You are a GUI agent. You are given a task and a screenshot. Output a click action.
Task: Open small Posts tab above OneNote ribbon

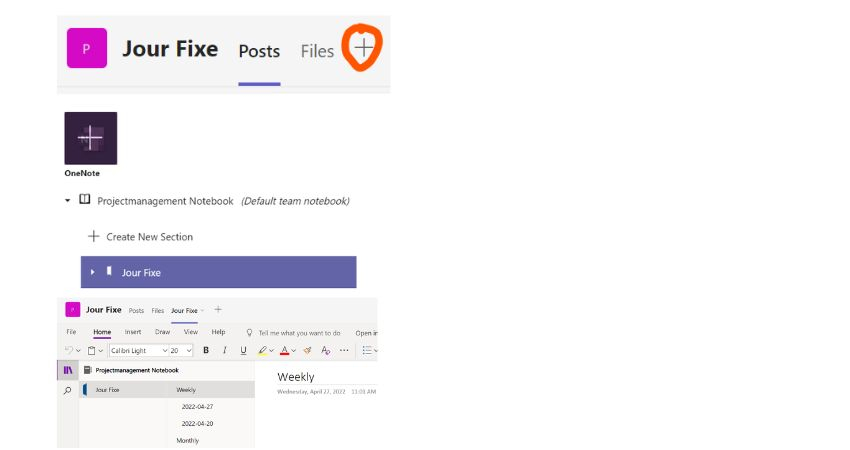pyautogui.click(x=136, y=311)
